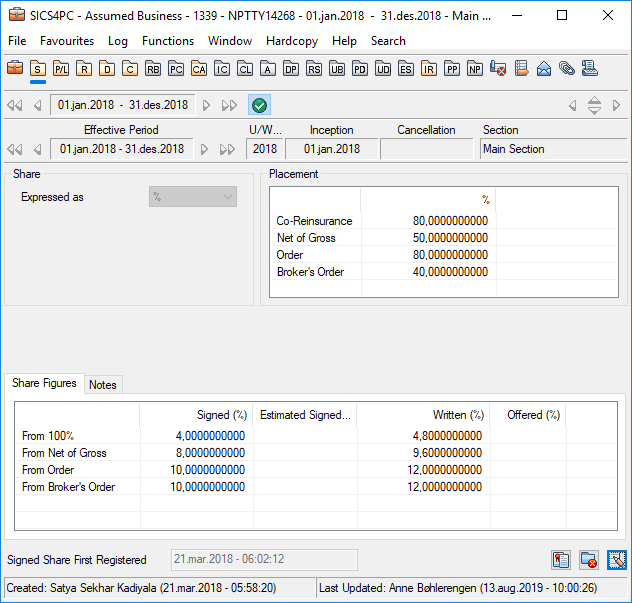Screen dimensions: 632x603
Task: Switch to the Notes tab
Action: pyautogui.click(x=102, y=384)
